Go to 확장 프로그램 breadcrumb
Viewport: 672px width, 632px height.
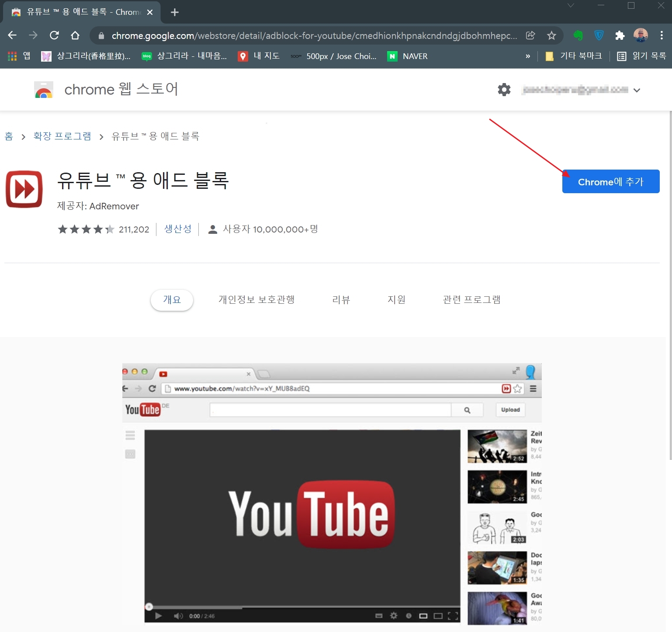point(62,136)
